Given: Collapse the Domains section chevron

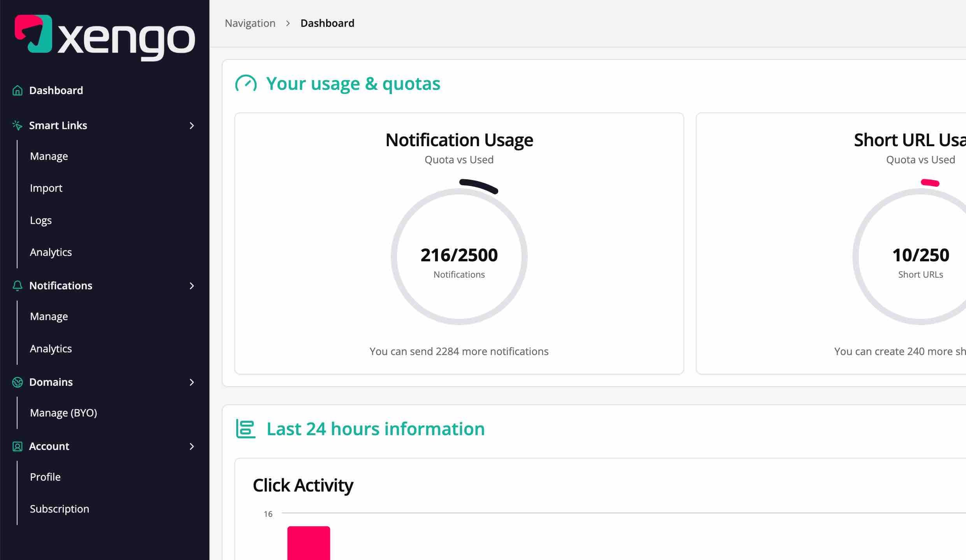Looking at the screenshot, I should (x=192, y=382).
